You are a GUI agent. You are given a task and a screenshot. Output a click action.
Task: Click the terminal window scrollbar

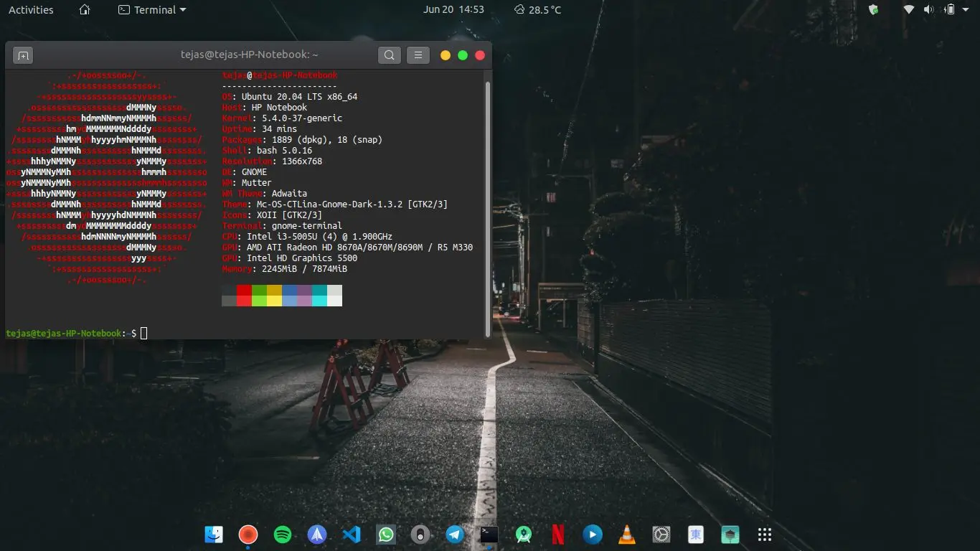(489, 208)
